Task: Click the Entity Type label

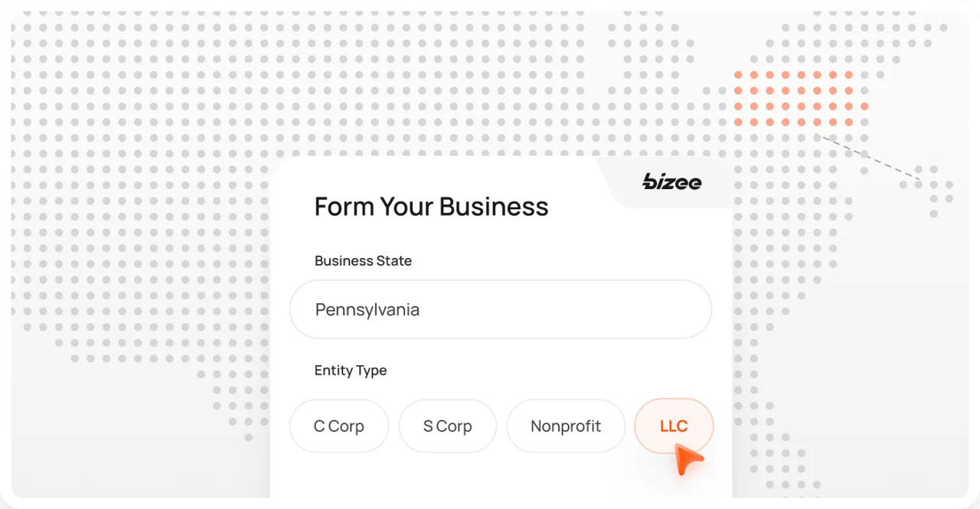Action: [x=351, y=370]
